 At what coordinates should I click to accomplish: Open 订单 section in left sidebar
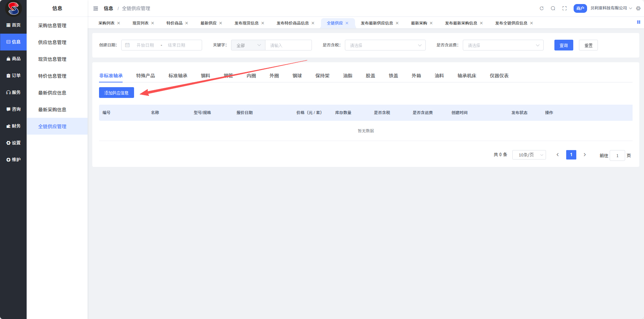(x=13, y=76)
